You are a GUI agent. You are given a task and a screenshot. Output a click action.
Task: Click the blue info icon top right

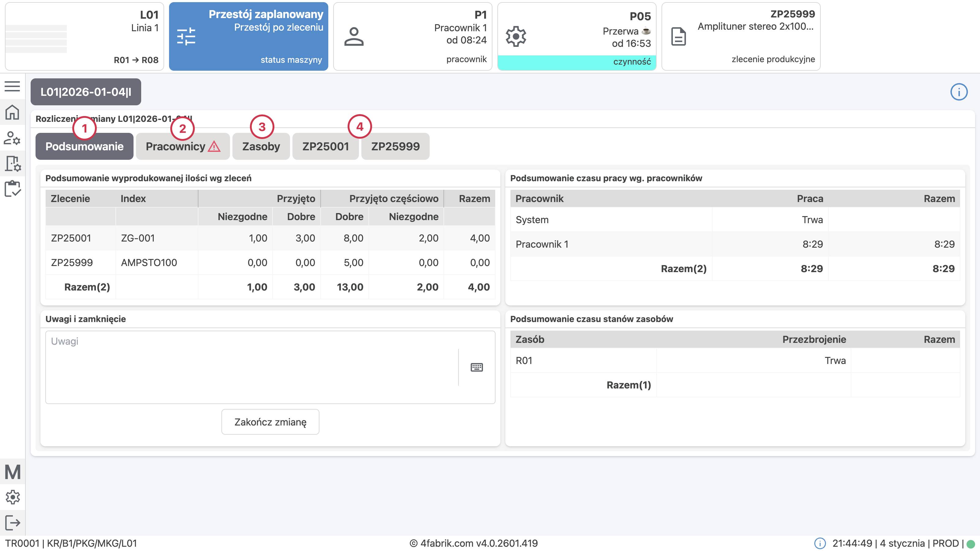pos(959,92)
